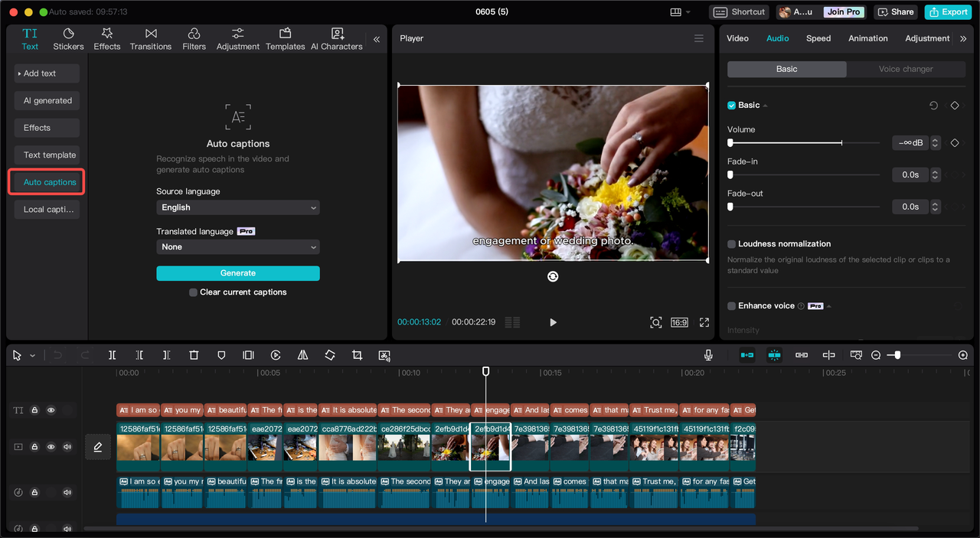Open the Transitions panel
The width and height of the screenshot is (980, 538).
click(x=151, y=39)
